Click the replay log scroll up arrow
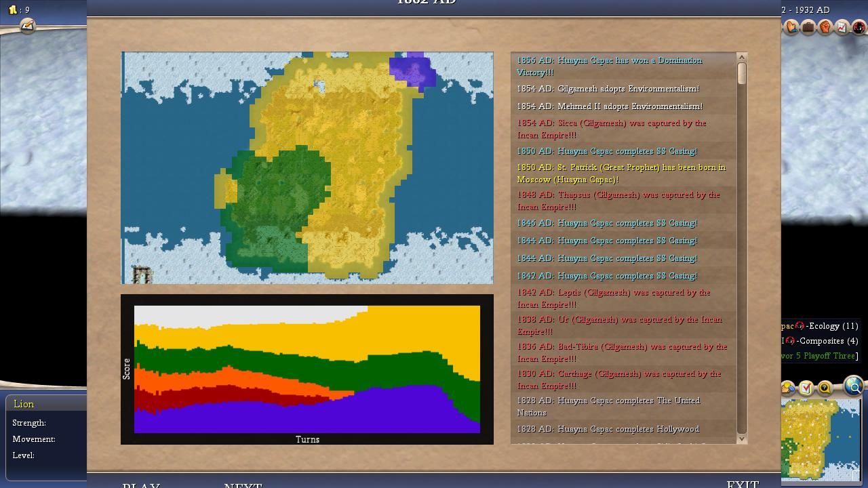 742,57
